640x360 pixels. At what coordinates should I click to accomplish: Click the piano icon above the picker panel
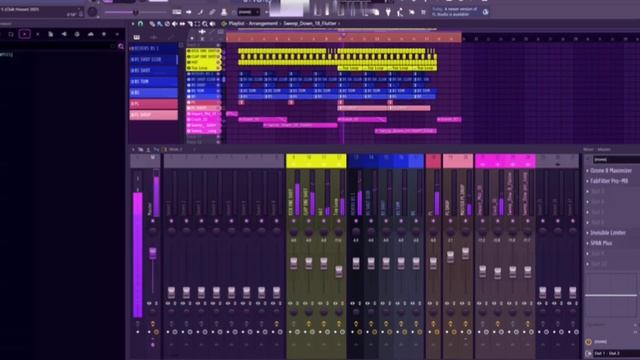(x=136, y=38)
